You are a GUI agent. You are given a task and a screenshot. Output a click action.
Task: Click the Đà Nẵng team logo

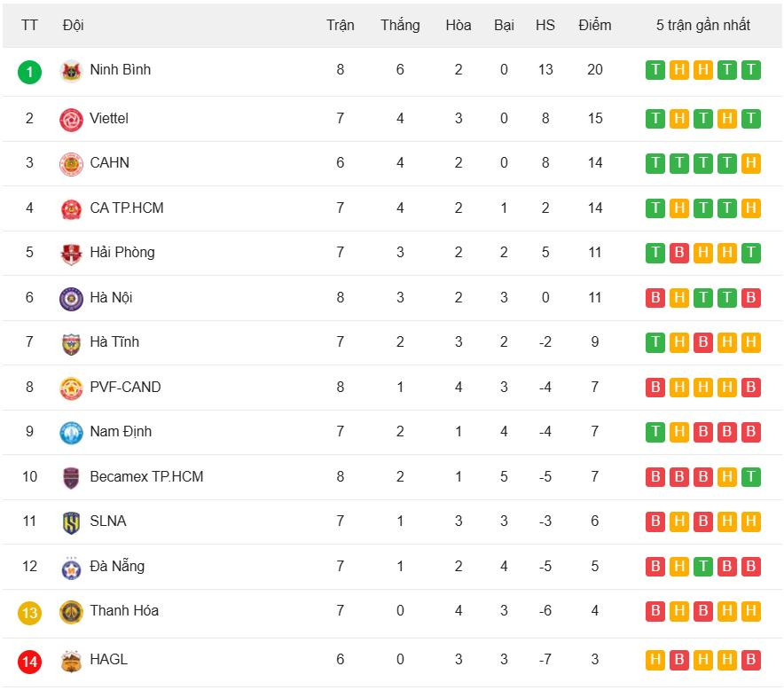click(71, 567)
